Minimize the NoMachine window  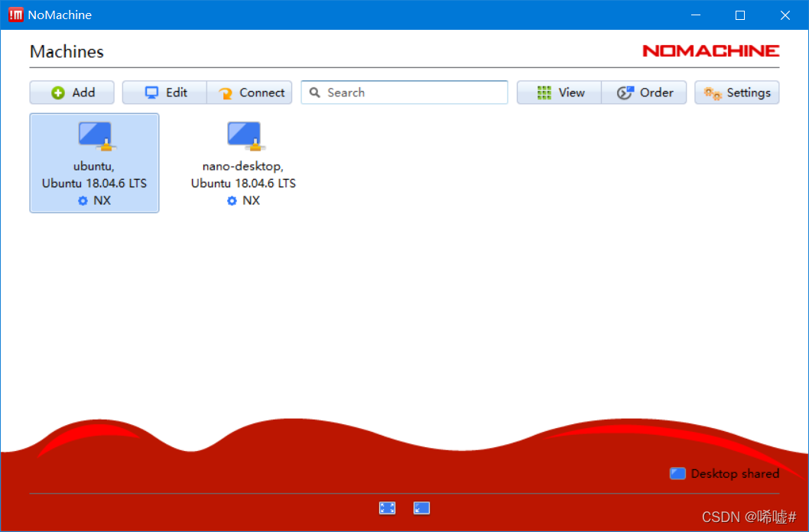pyautogui.click(x=696, y=15)
